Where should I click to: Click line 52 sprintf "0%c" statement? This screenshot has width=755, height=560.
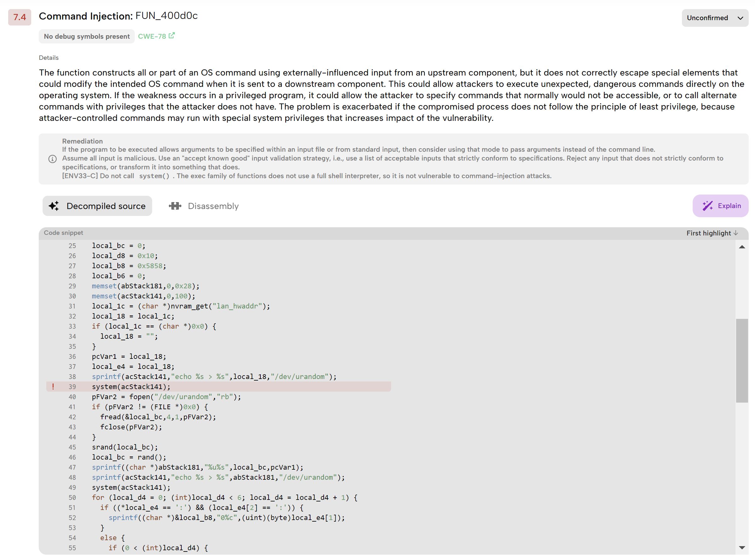tap(226, 518)
